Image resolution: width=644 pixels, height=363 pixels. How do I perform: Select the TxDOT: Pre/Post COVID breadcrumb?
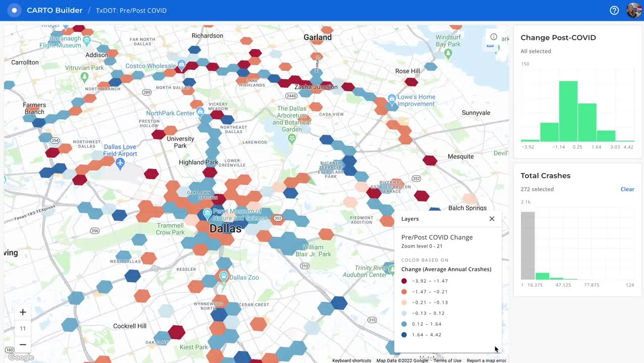point(131,11)
